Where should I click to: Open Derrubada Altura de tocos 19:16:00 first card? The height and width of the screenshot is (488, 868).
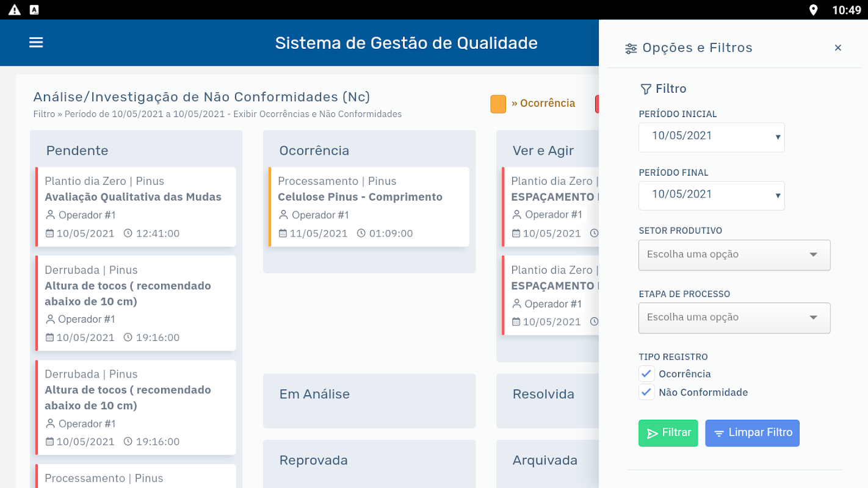(x=136, y=303)
